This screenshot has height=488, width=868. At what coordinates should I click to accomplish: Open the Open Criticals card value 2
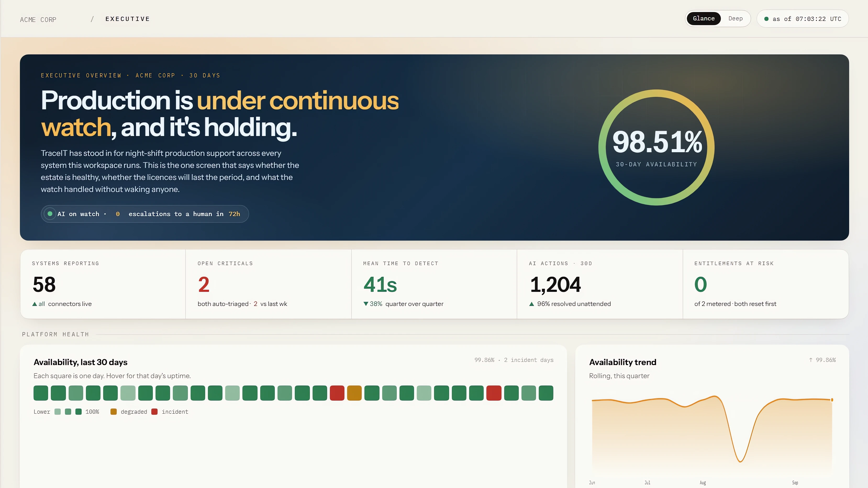tap(204, 284)
